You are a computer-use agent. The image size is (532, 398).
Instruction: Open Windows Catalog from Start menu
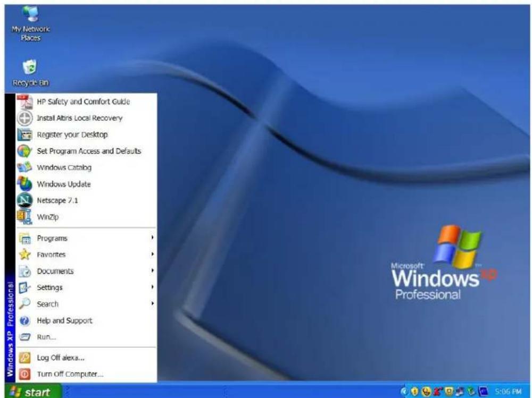click(x=86, y=167)
